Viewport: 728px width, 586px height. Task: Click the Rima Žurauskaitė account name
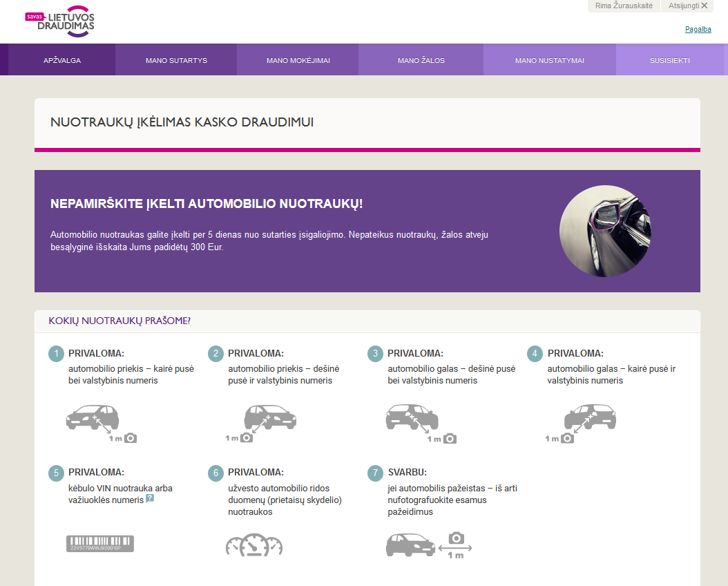click(x=622, y=6)
